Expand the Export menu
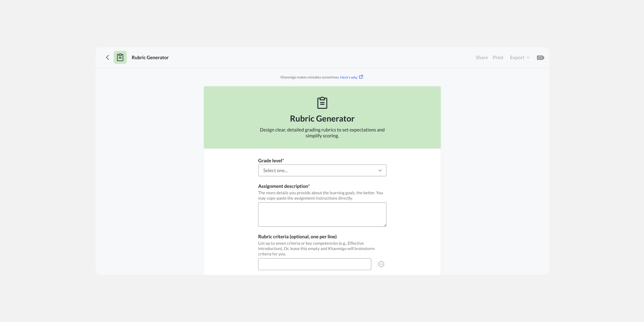Screen dimensions: 644x322 point(520,58)
